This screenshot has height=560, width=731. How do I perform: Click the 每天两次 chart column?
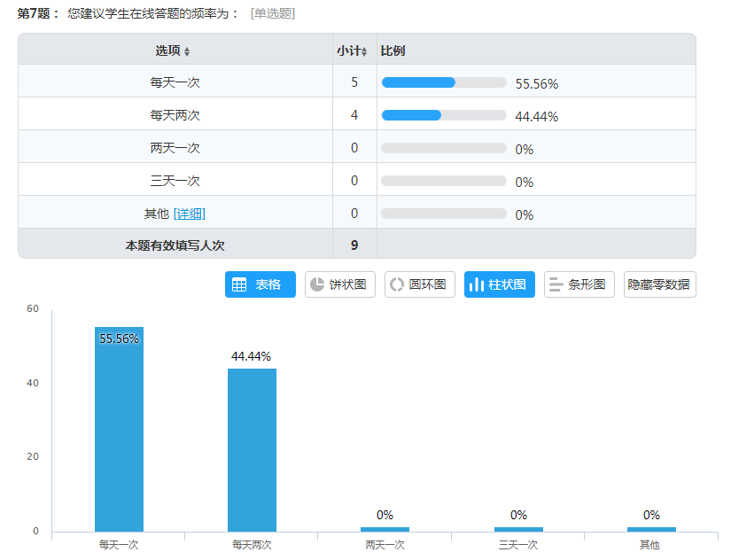(x=252, y=450)
